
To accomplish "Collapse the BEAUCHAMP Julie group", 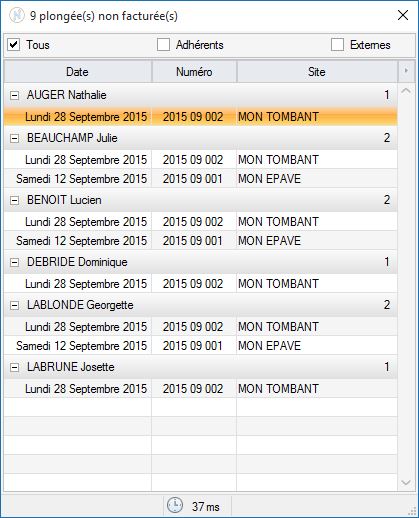I will coord(14,138).
